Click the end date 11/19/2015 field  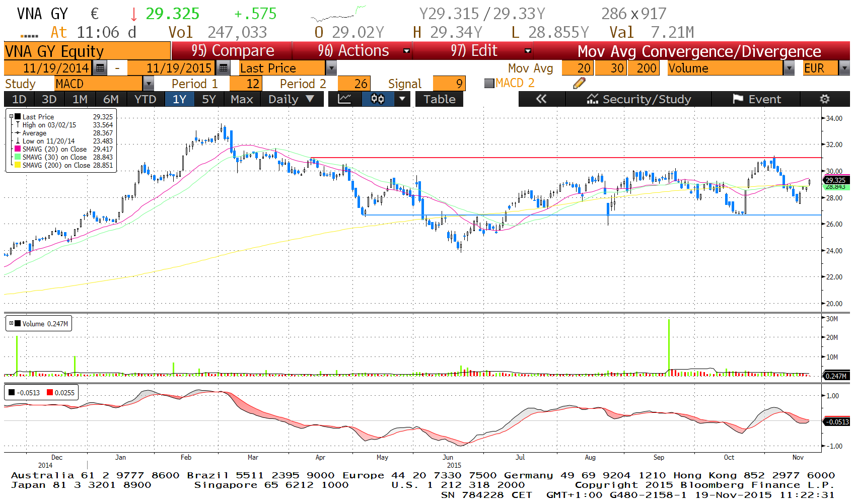click(172, 68)
